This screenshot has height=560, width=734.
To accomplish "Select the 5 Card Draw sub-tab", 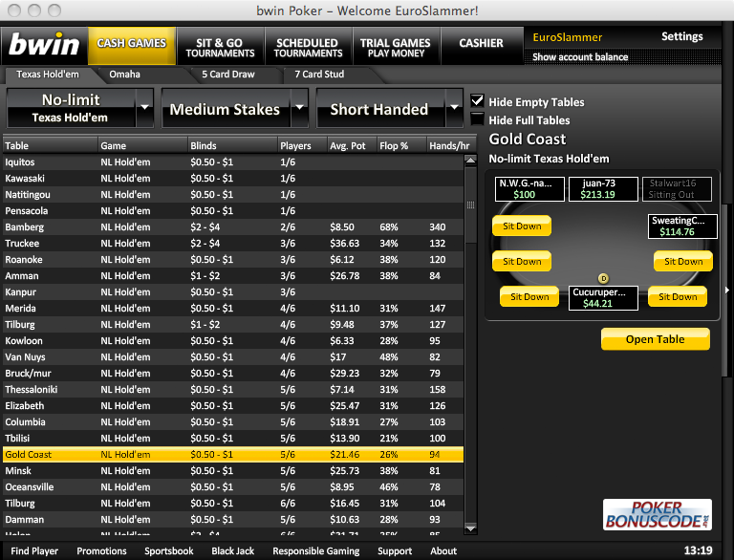I will tap(228, 74).
